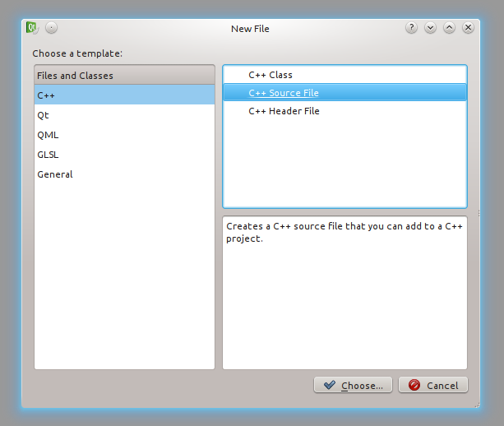Pick the C++ Header File template
Viewport: 504px width, 426px height.
coord(284,111)
